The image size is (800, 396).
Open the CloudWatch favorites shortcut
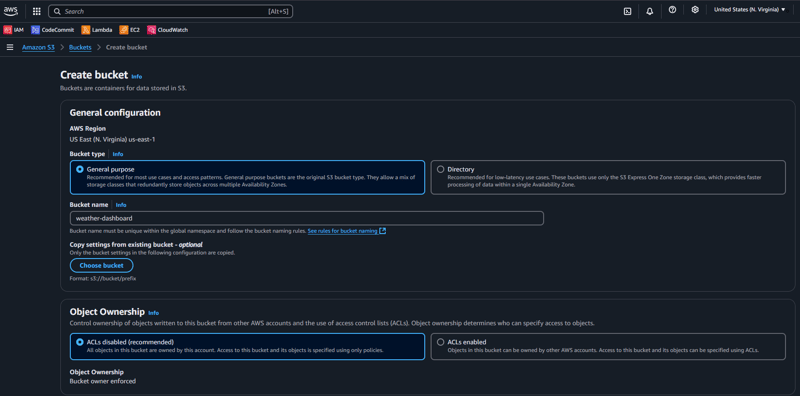point(168,30)
